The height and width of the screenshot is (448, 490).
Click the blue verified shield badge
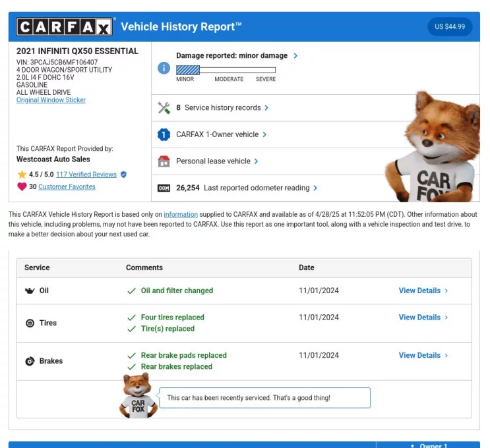123,175
